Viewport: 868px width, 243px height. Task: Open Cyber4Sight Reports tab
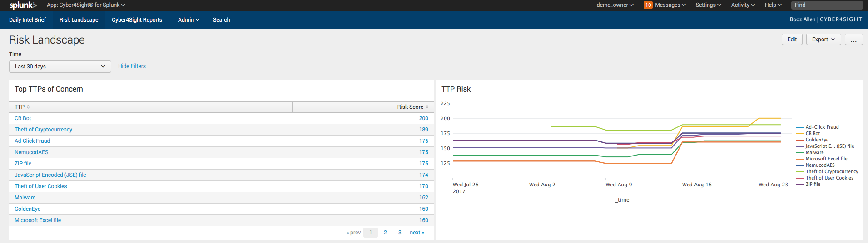tap(137, 20)
